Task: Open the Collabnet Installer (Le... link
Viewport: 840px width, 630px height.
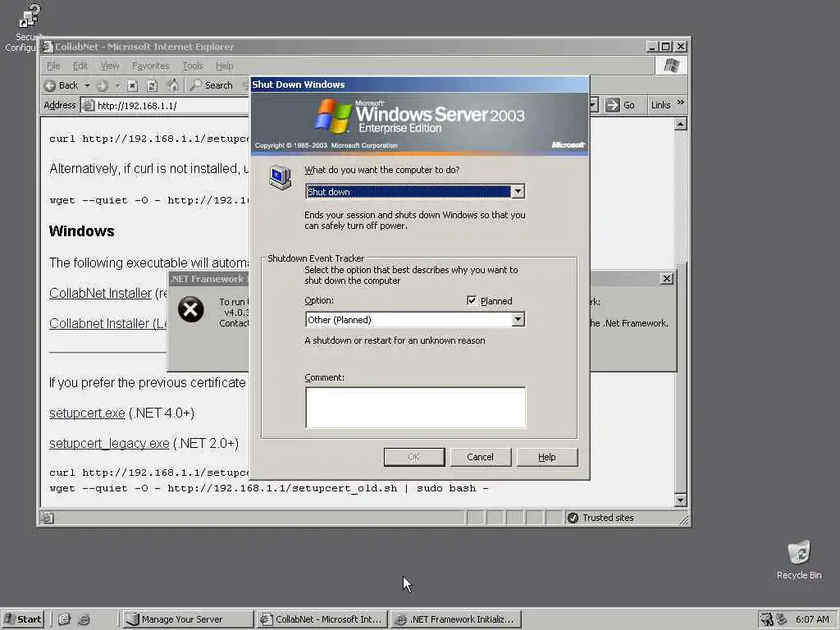Action: pyautogui.click(x=108, y=323)
